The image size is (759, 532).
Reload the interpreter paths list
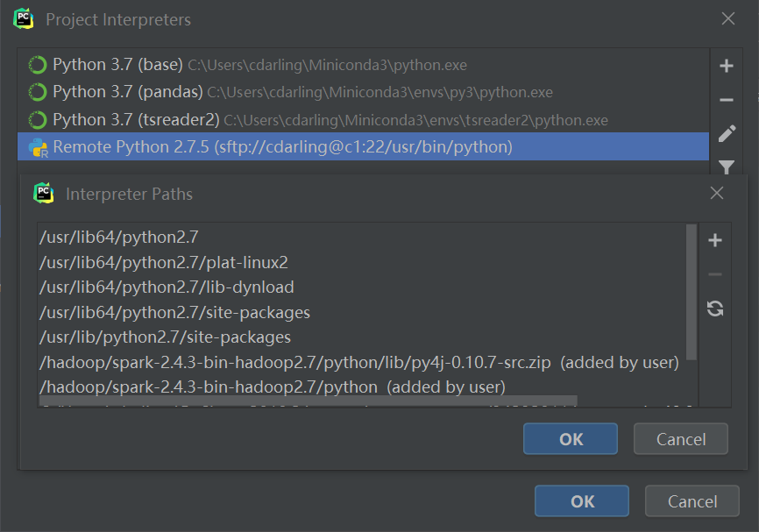(714, 309)
